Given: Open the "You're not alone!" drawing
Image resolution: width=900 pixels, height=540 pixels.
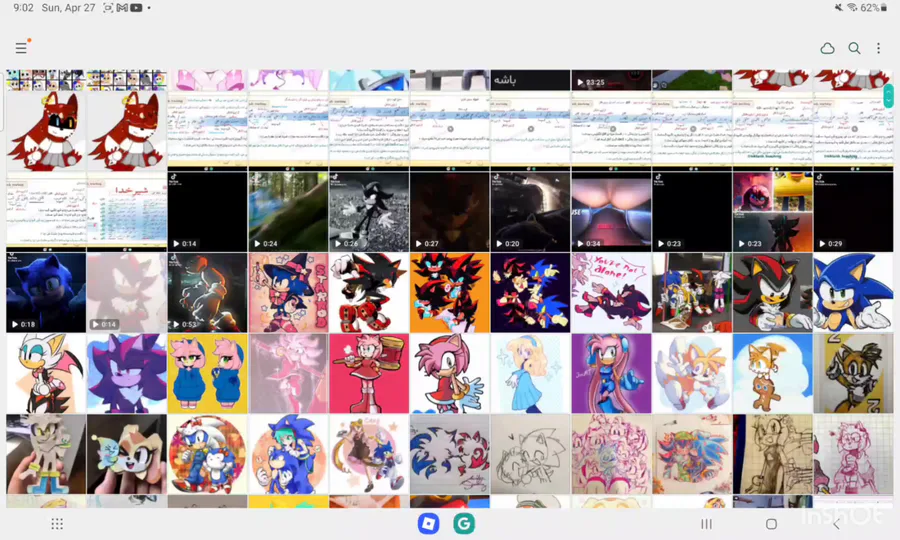Looking at the screenshot, I should [611, 293].
